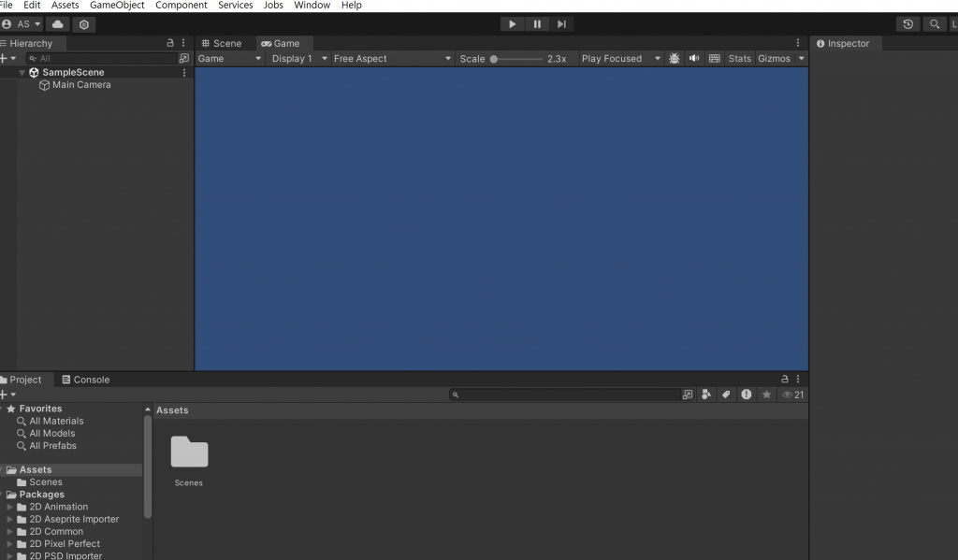Toggle the Frame Debugger bug icon
This screenshot has height=560, width=958.
click(674, 59)
